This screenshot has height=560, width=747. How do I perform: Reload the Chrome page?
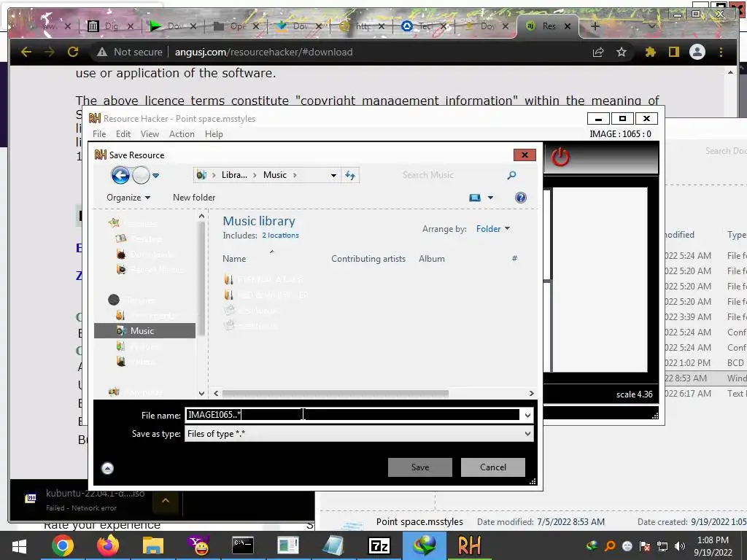point(72,52)
